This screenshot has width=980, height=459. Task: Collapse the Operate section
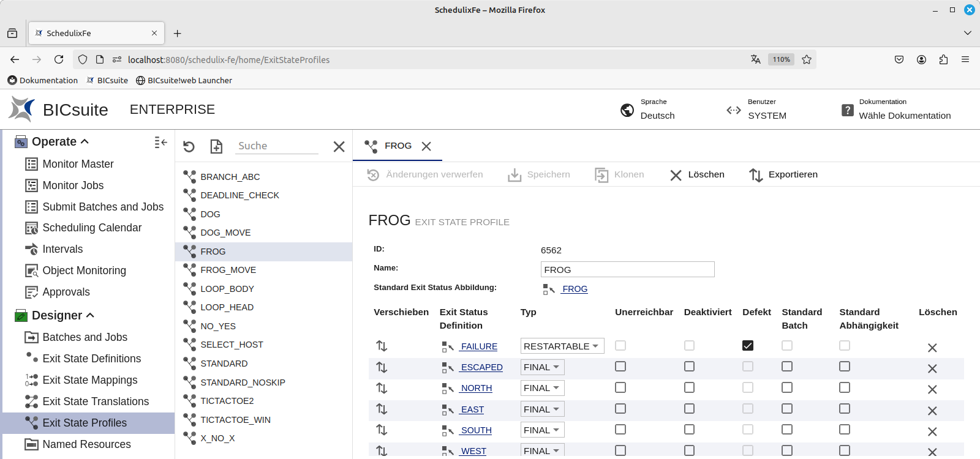pyautogui.click(x=85, y=141)
